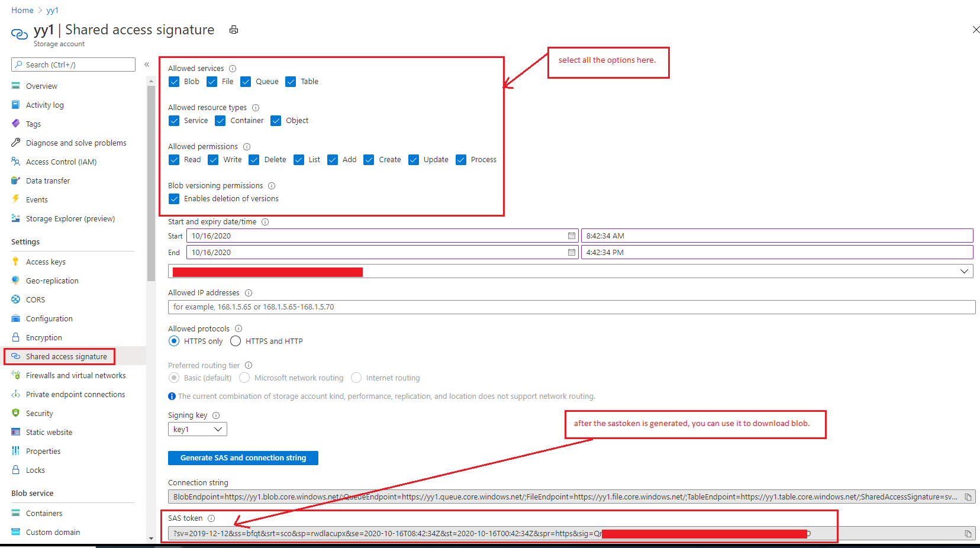The image size is (980, 548).
Task: Click the print icon beside page title
Action: click(234, 30)
